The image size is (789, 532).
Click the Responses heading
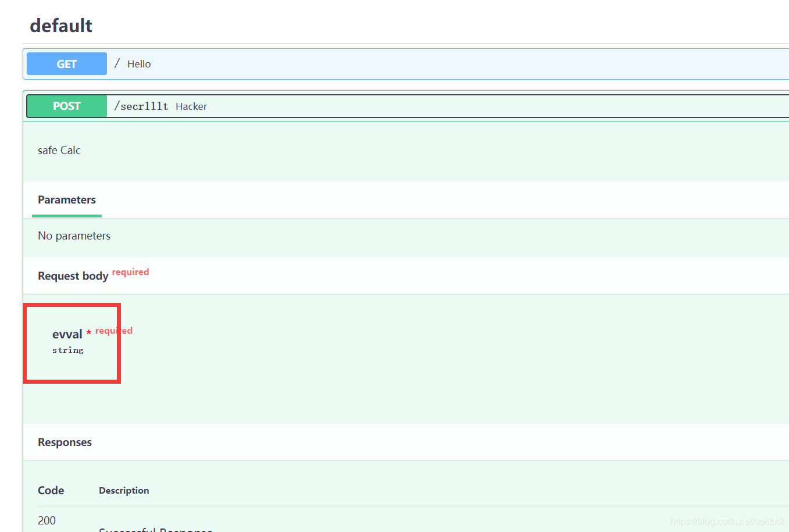[x=65, y=442]
